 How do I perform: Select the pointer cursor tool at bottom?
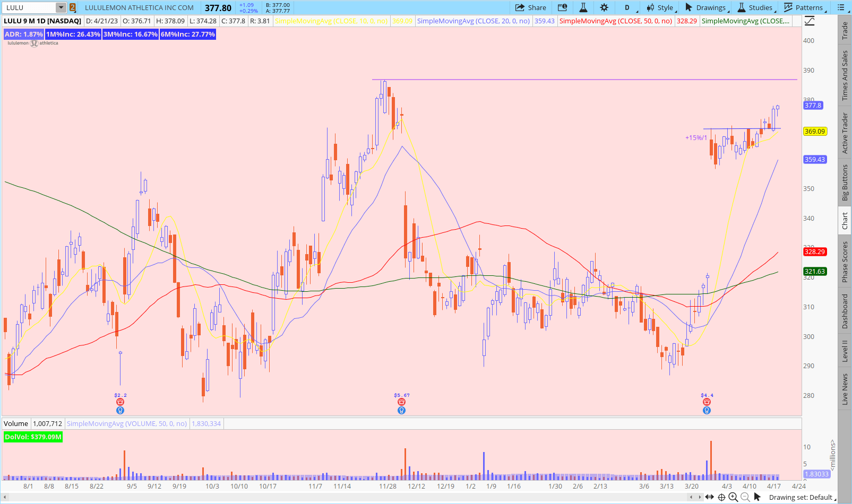(758, 497)
